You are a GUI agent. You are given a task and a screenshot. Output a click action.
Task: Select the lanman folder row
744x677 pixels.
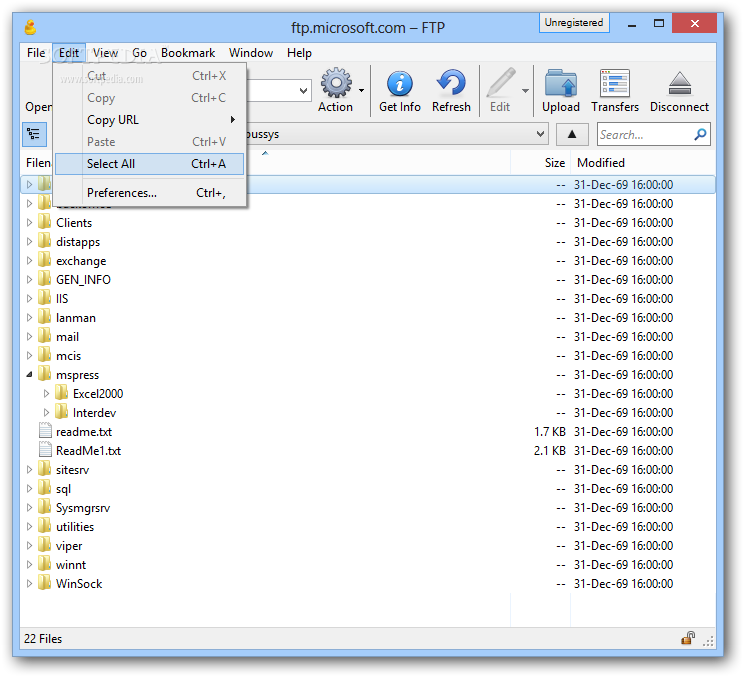(x=368, y=317)
